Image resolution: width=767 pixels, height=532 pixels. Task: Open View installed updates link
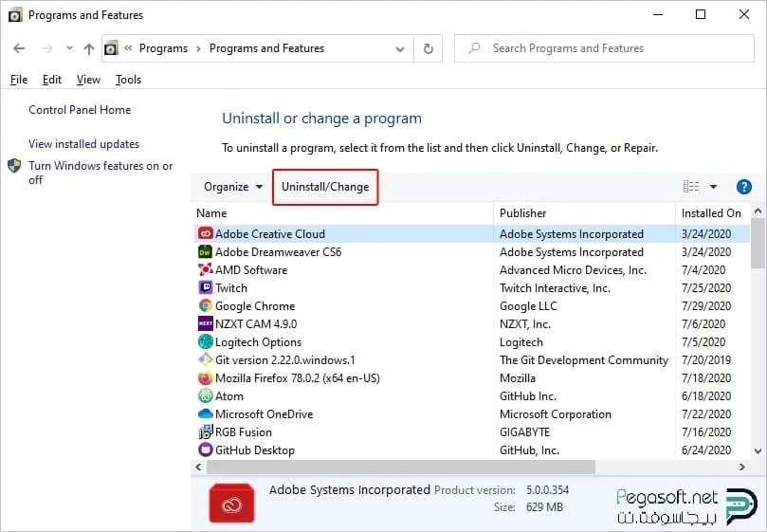83,144
